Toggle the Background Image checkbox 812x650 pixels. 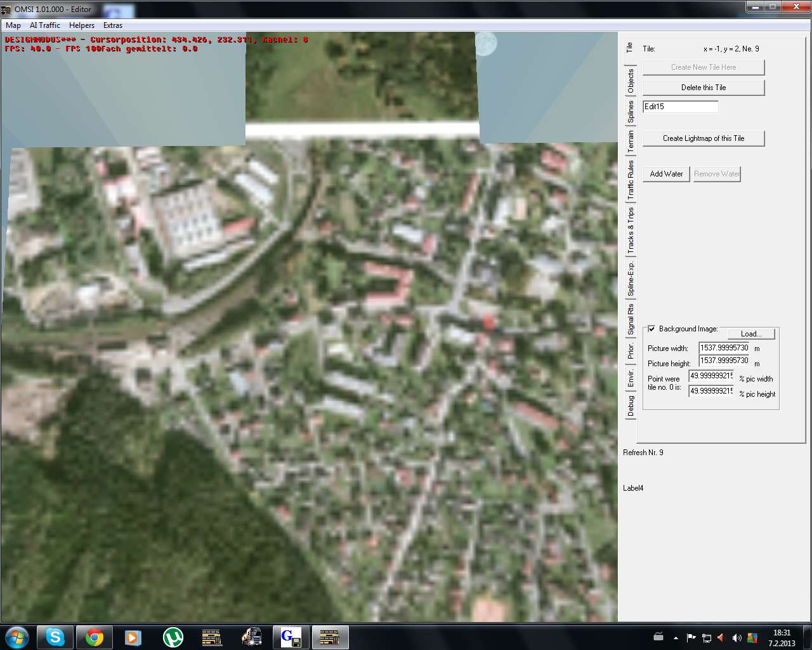pos(652,329)
